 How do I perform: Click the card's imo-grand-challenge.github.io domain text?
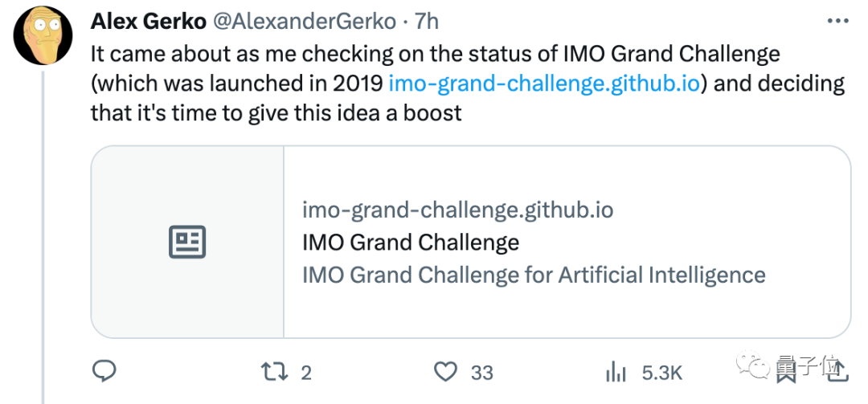458,210
